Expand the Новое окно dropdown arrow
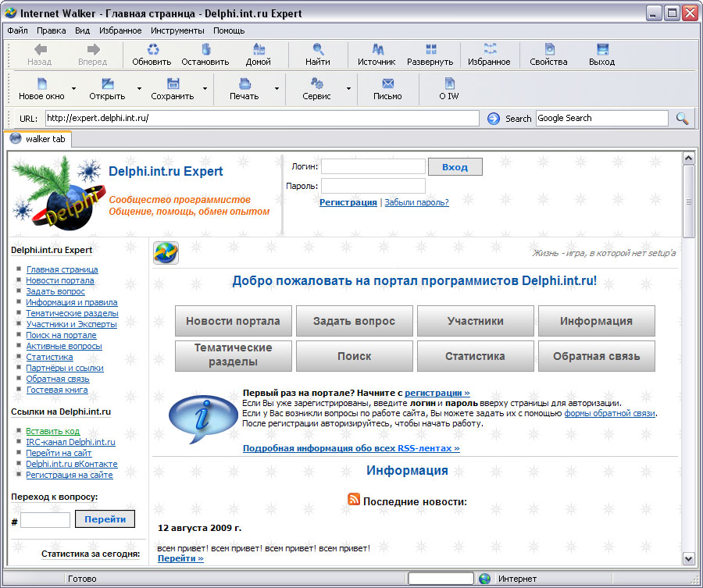The image size is (703, 588). pos(73,89)
